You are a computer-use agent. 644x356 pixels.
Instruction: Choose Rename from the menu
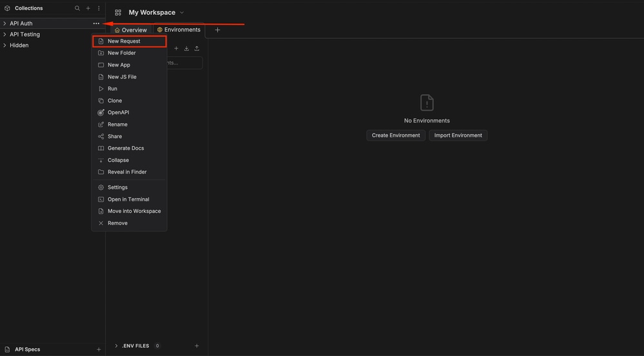click(130, 124)
